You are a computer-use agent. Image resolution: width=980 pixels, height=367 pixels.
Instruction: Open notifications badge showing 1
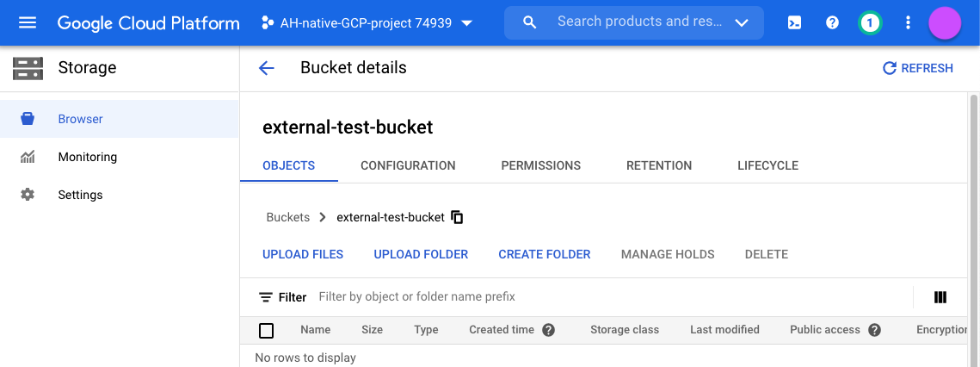tap(870, 24)
